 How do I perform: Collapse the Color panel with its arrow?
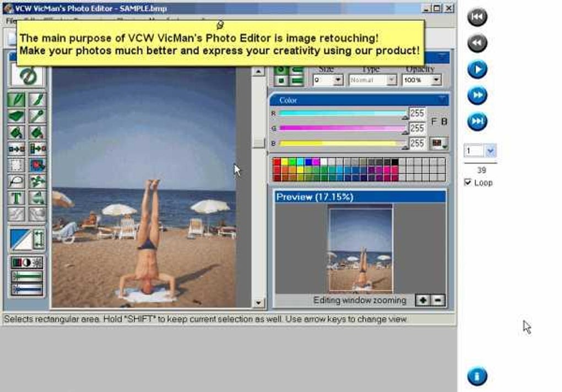[442, 100]
